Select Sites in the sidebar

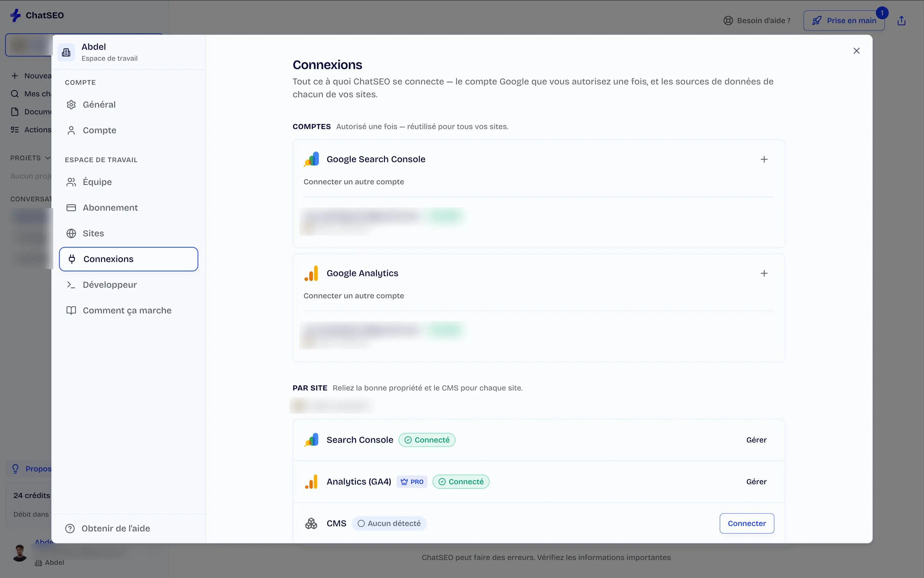(x=128, y=233)
